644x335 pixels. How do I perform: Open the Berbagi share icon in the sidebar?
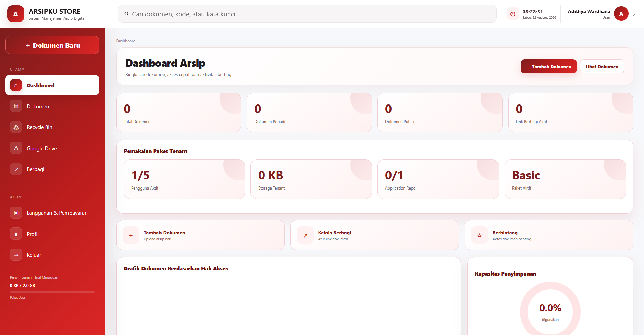pos(16,169)
